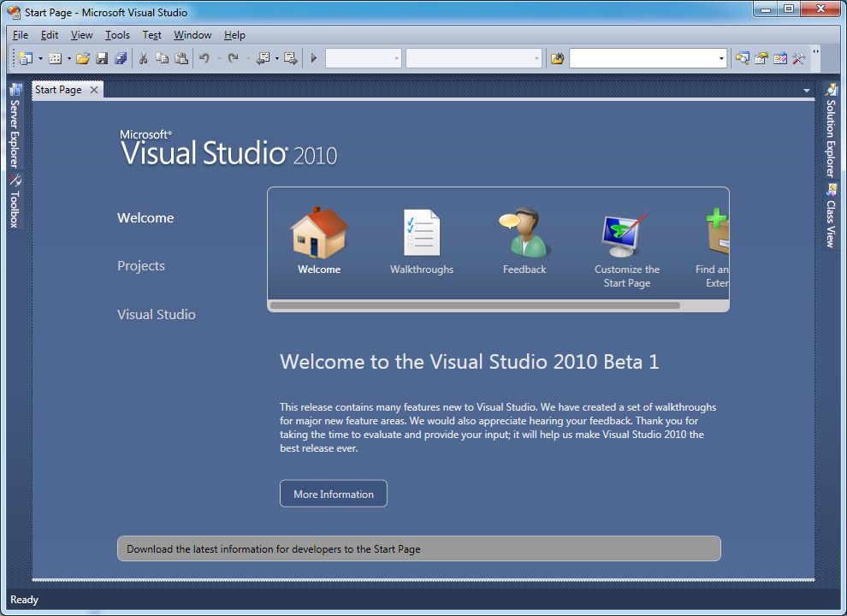Select the Start Page document tab
847x616 pixels.
(x=58, y=90)
